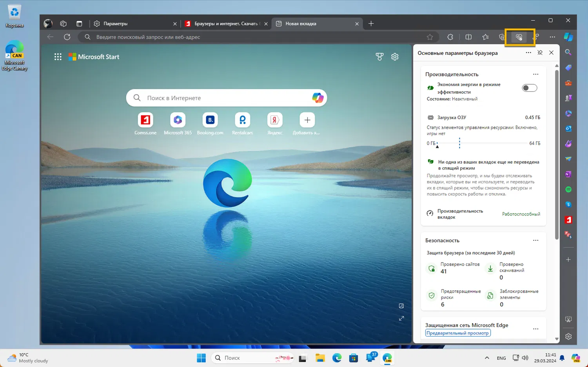Click the RAM usage meter bar
Viewport: 588px width, 367px height.
(x=483, y=143)
